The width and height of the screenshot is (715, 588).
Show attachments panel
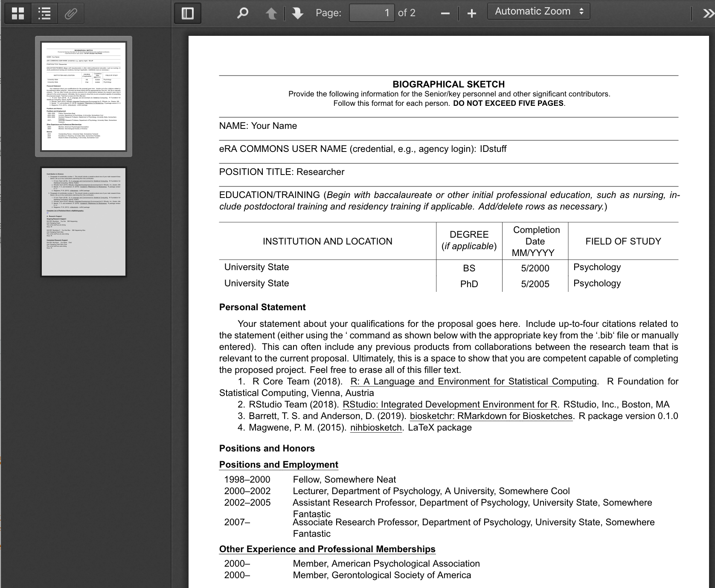click(71, 13)
